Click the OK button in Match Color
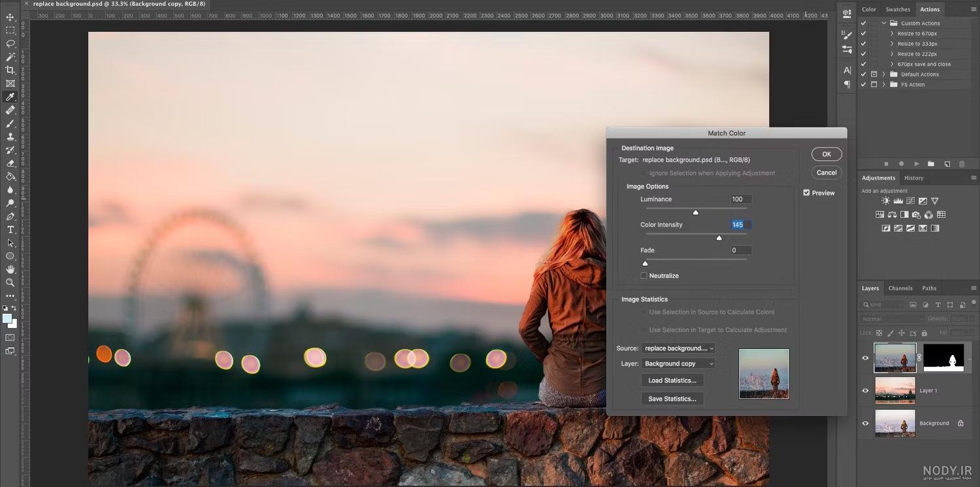Viewport: 980px width, 487px height. click(826, 154)
